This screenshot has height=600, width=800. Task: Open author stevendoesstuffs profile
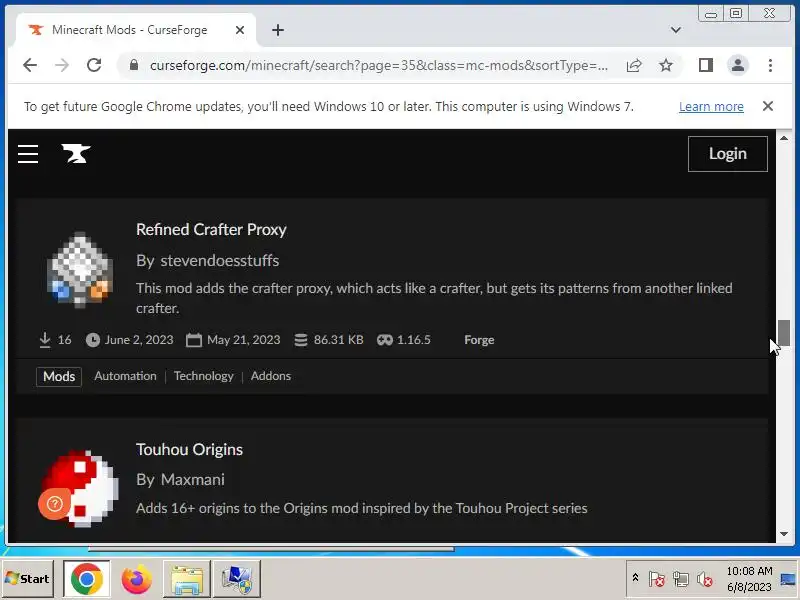click(x=219, y=261)
